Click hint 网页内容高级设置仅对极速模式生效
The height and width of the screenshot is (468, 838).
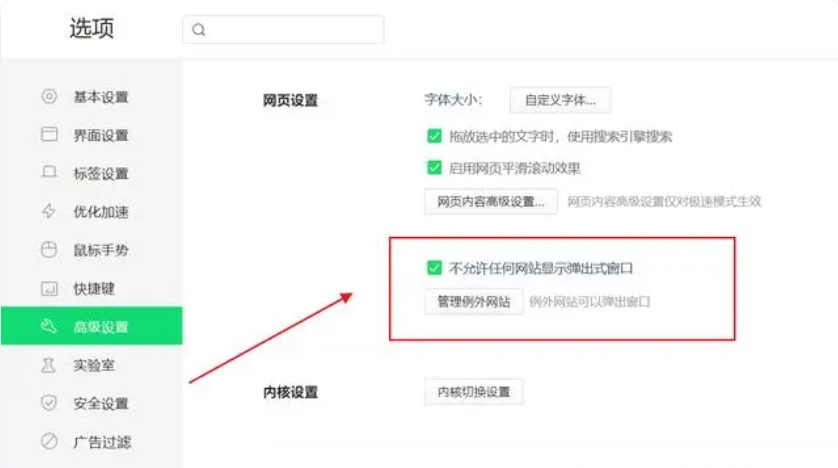click(664, 201)
